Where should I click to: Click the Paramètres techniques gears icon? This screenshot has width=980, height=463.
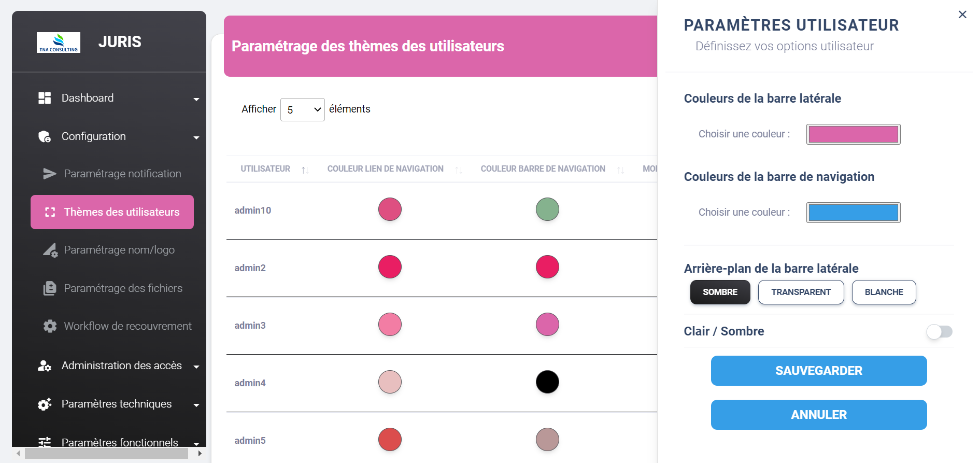pos(45,404)
